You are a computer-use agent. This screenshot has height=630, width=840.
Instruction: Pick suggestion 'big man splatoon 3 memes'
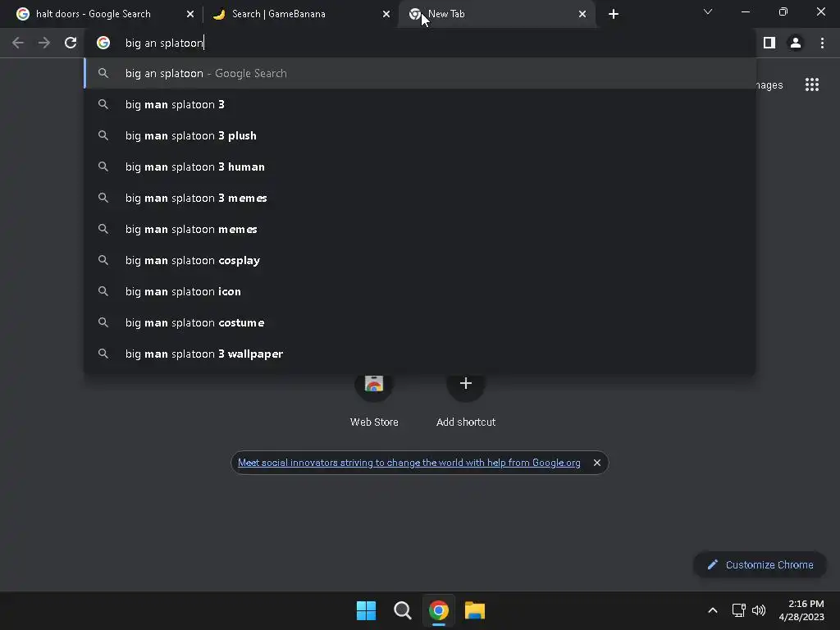click(420, 198)
